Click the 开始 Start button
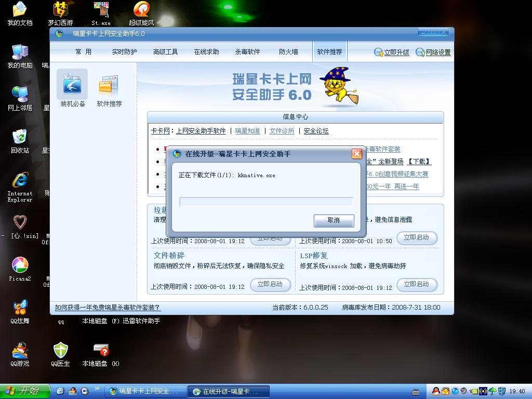The height and width of the screenshot is (399, 532). click(25, 391)
